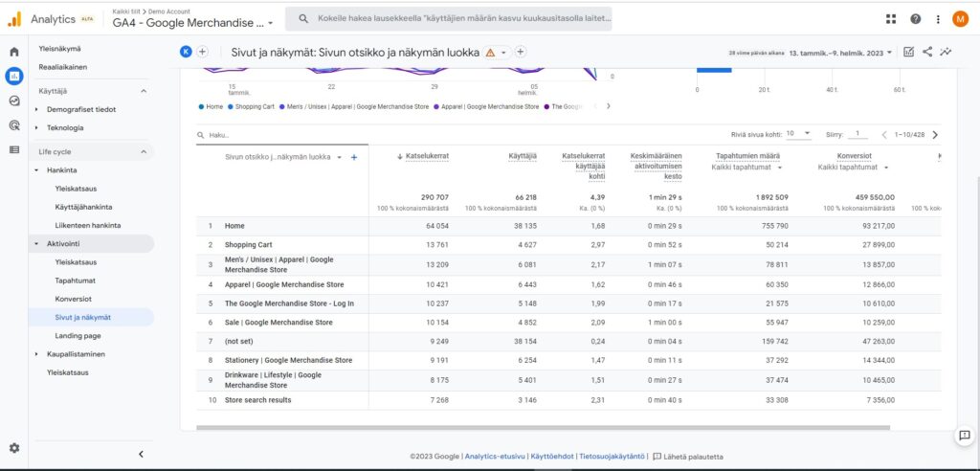Click Lähetä palautetta

coord(688,458)
